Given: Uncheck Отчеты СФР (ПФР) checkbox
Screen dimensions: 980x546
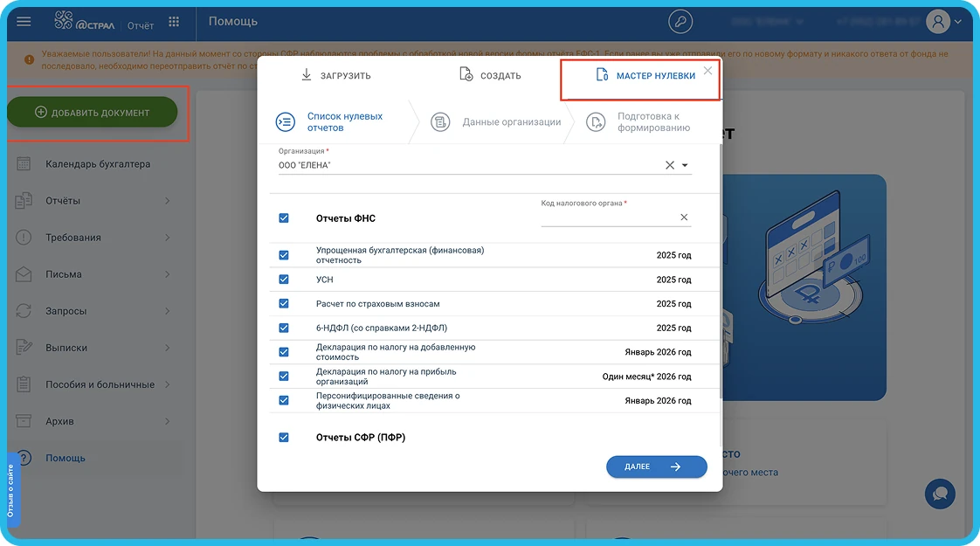Looking at the screenshot, I should point(284,438).
